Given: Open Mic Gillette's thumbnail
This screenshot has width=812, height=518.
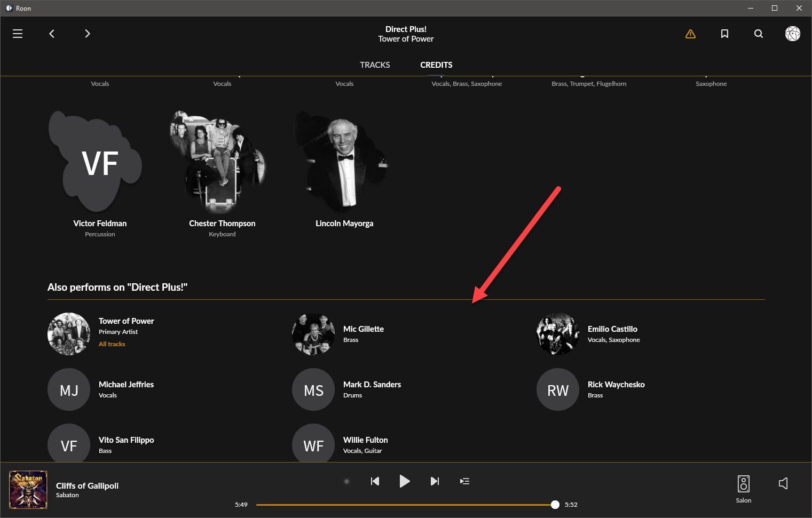Looking at the screenshot, I should click(313, 334).
